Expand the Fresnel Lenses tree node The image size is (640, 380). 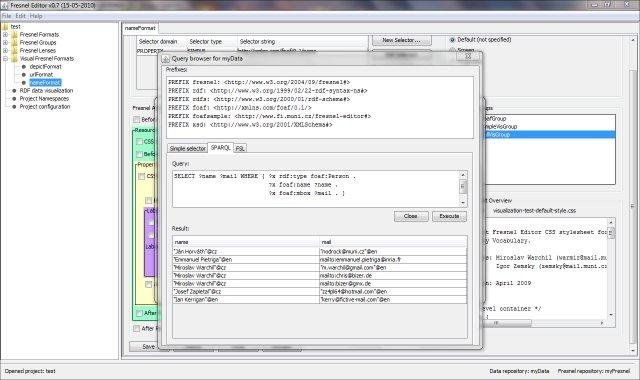click(6, 51)
